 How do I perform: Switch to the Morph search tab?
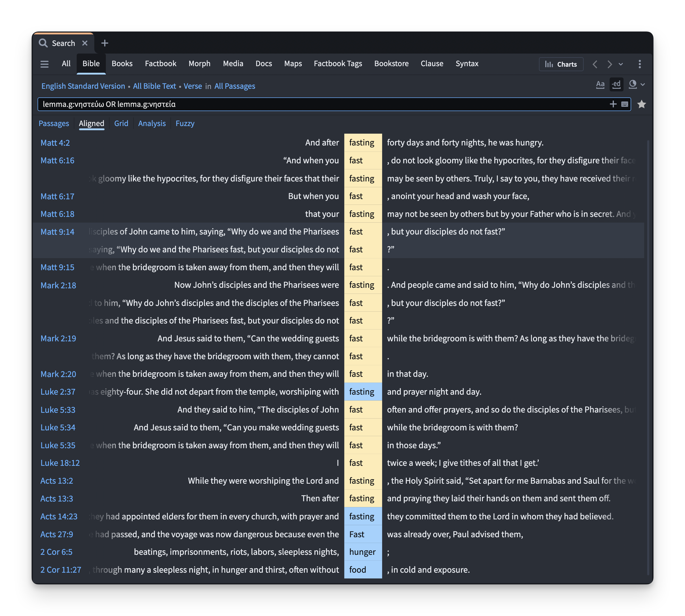199,64
